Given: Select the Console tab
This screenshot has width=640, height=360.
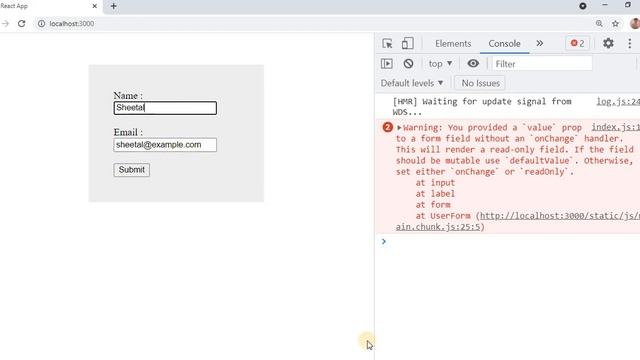Looking at the screenshot, I should pyautogui.click(x=504, y=43).
